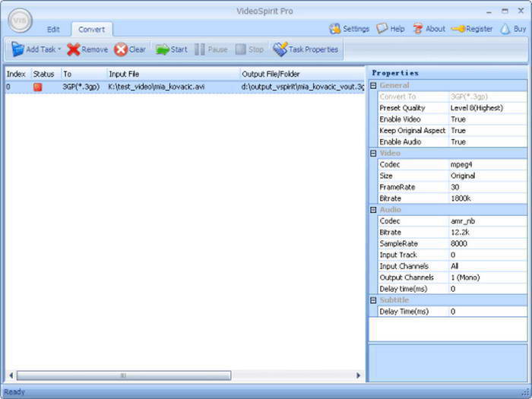Click the Buy droplet icon
This screenshot has width=532, height=399.
[505, 29]
